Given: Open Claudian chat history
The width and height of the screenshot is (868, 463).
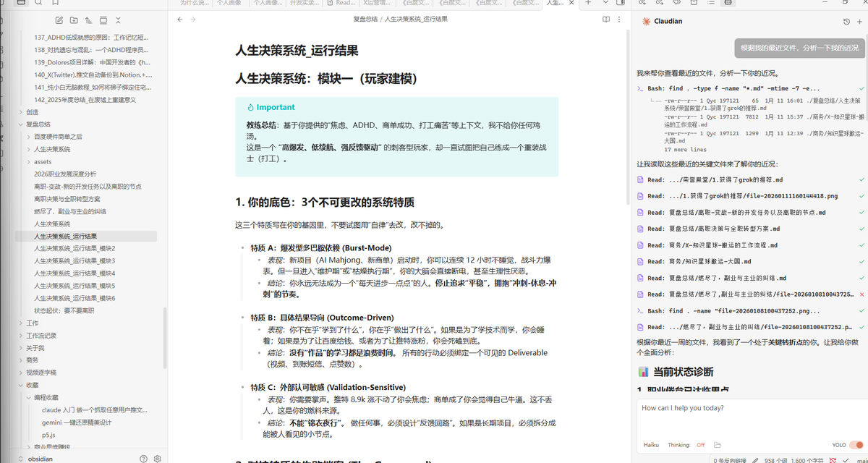Looking at the screenshot, I should point(846,21).
